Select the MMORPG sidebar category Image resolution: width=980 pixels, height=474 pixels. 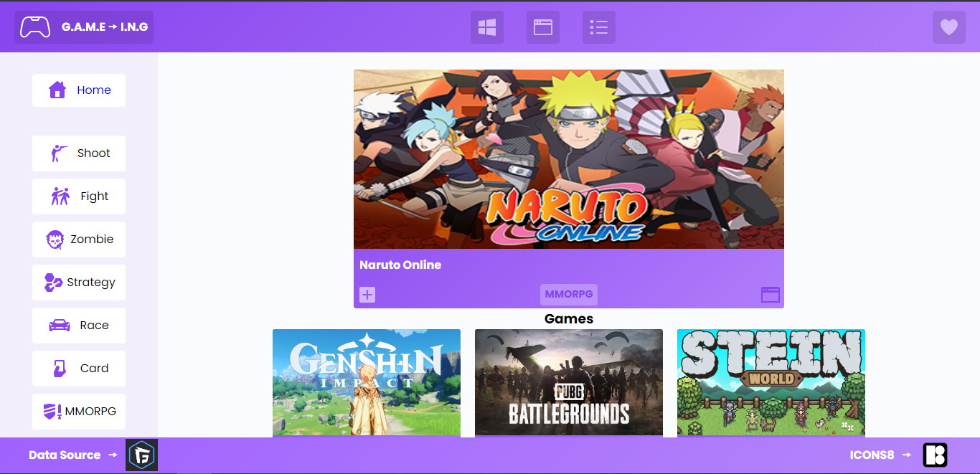point(79,412)
